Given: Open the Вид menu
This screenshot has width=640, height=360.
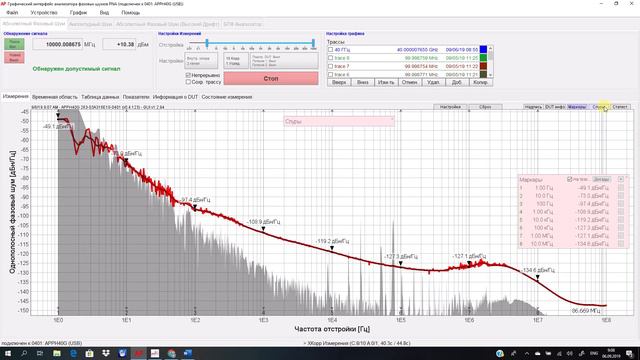Looking at the screenshot, I should coord(104,13).
